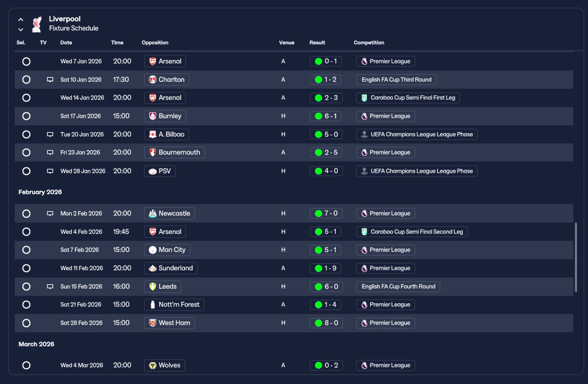Click the 8 - 0 result against West Ham
Viewport: 588px width, 384px height.
click(326, 323)
